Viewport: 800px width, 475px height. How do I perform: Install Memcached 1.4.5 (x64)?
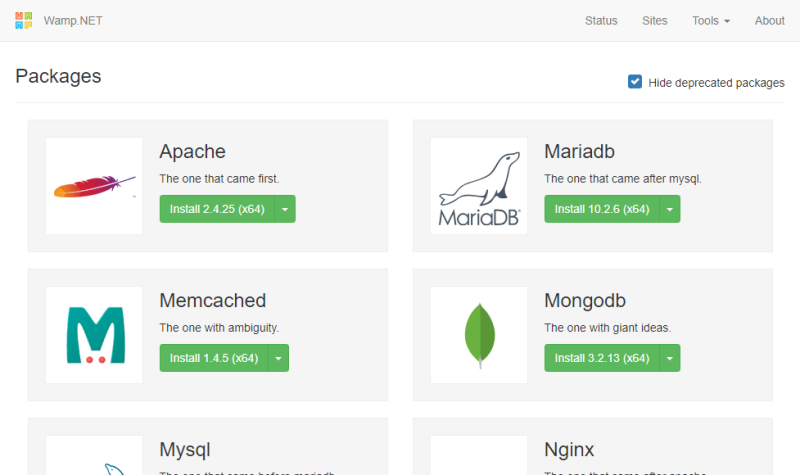(214, 358)
